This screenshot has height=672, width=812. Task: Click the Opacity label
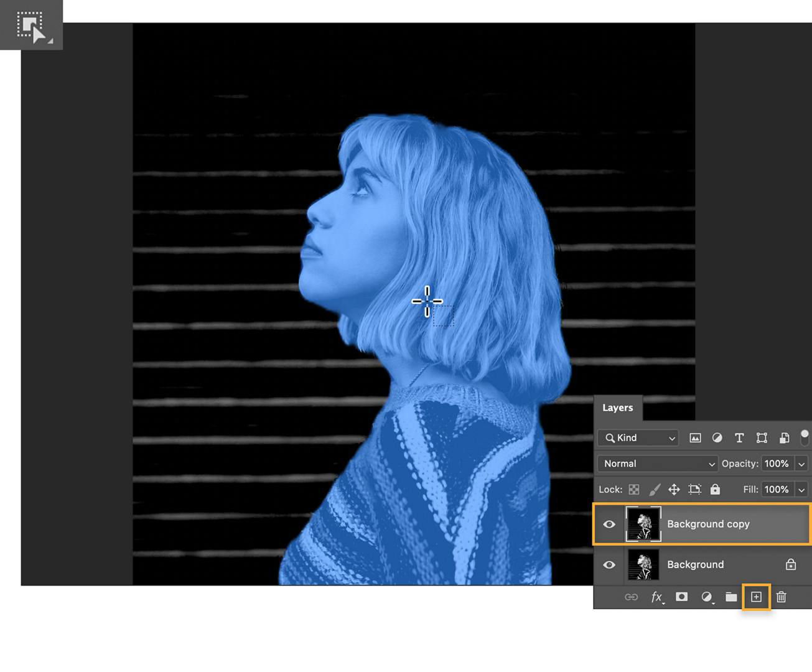click(740, 464)
